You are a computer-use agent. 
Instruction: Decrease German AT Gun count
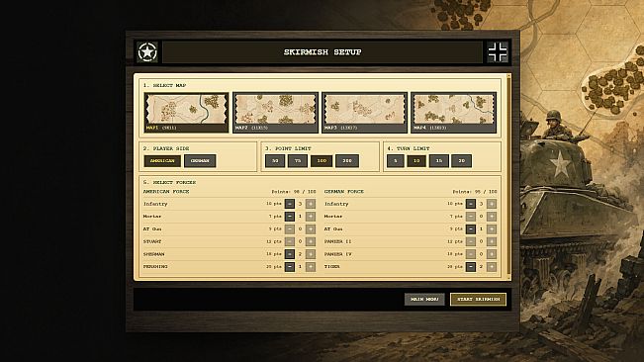coord(471,229)
